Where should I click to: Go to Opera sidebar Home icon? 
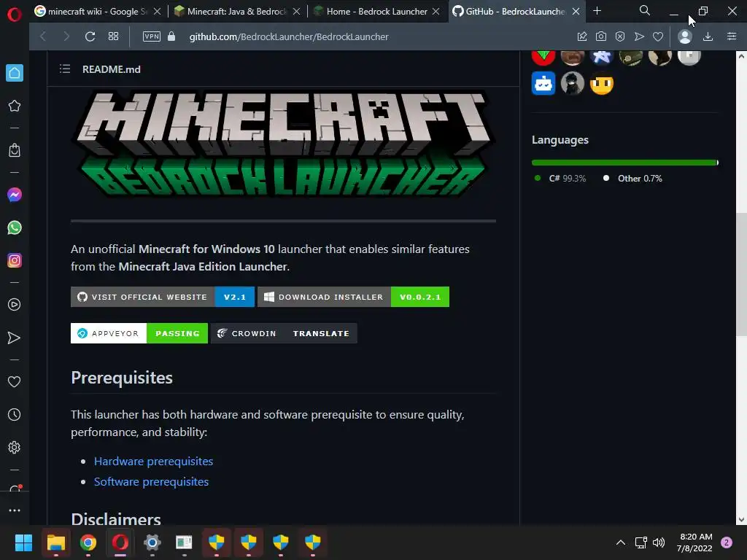(15, 73)
